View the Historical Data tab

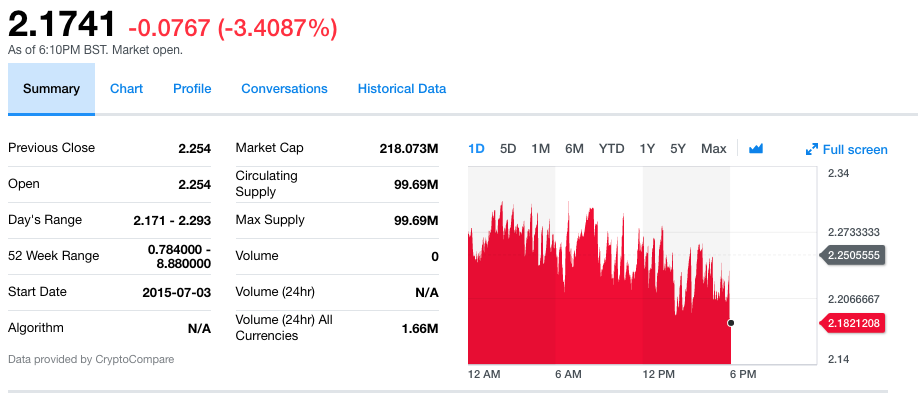click(402, 89)
